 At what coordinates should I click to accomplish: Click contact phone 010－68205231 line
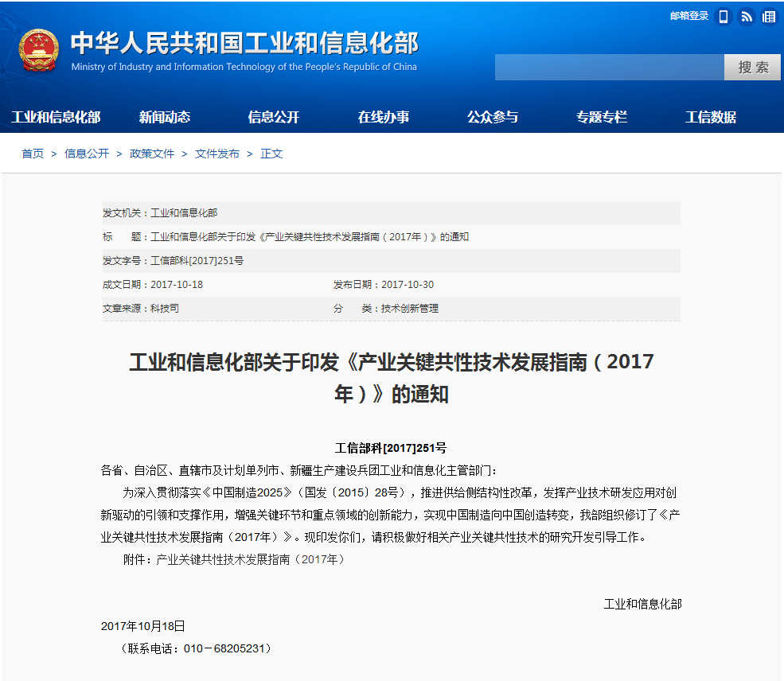pyautogui.click(x=197, y=648)
